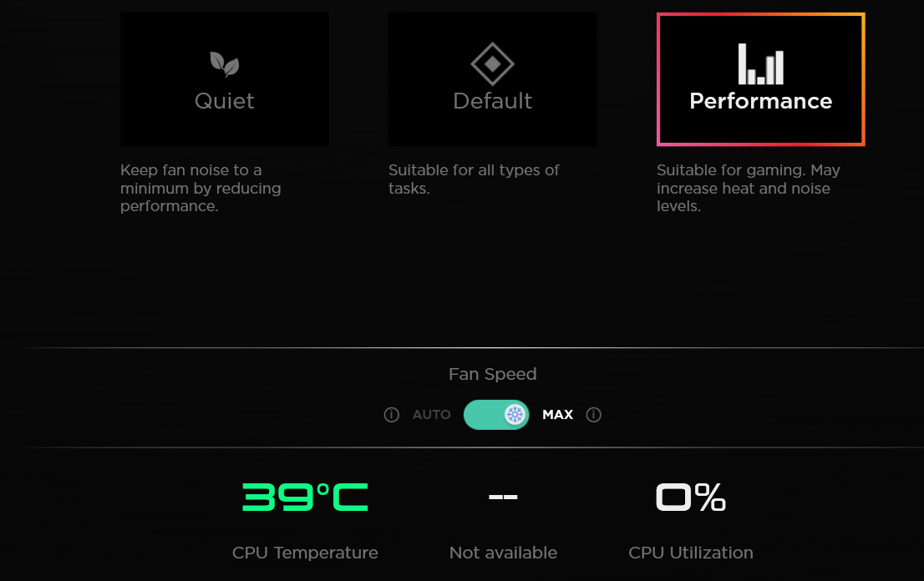Click the CPU Temperature label
Screen dimensions: 924x581
coord(305,553)
